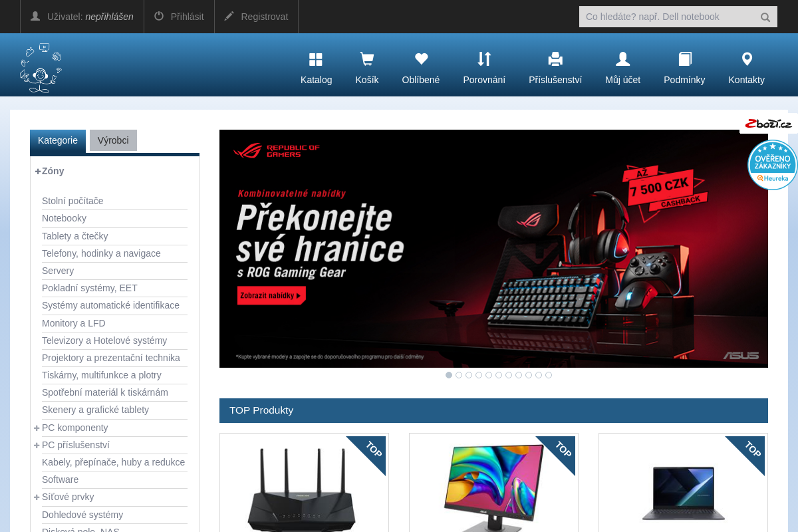Open the Katalog grid icon
The height and width of the screenshot is (532, 798).
316,60
